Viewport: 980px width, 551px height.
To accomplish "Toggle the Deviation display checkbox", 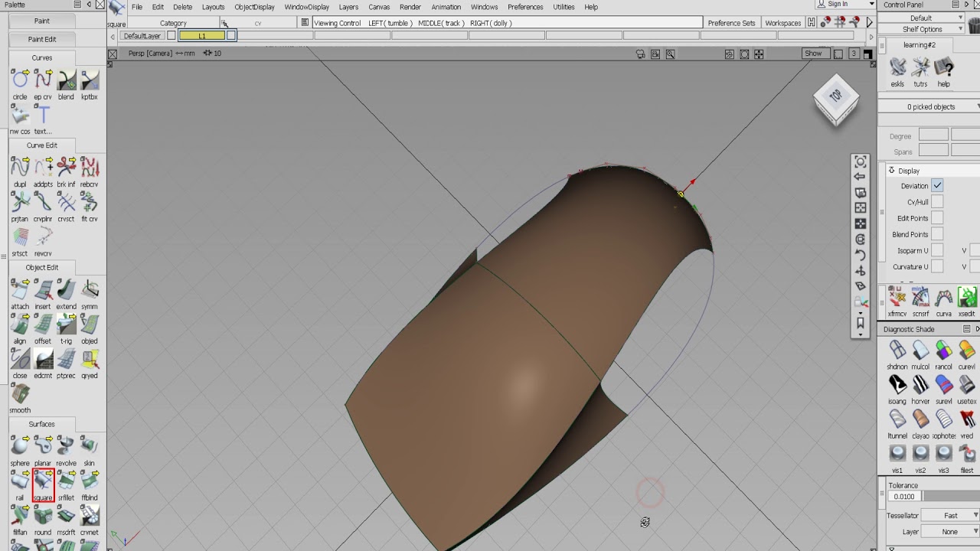I will (937, 186).
